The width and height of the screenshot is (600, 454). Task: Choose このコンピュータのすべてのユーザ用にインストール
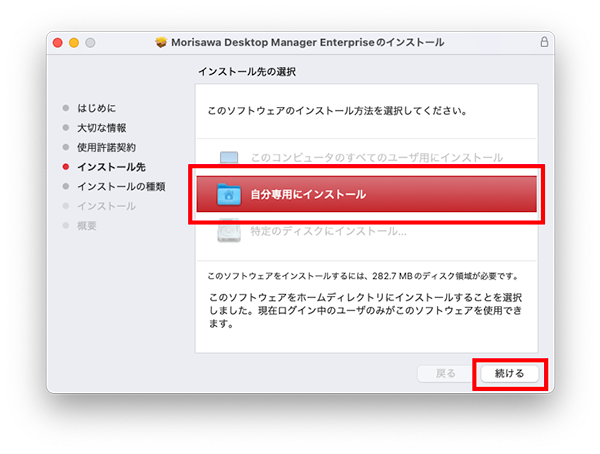click(x=377, y=157)
